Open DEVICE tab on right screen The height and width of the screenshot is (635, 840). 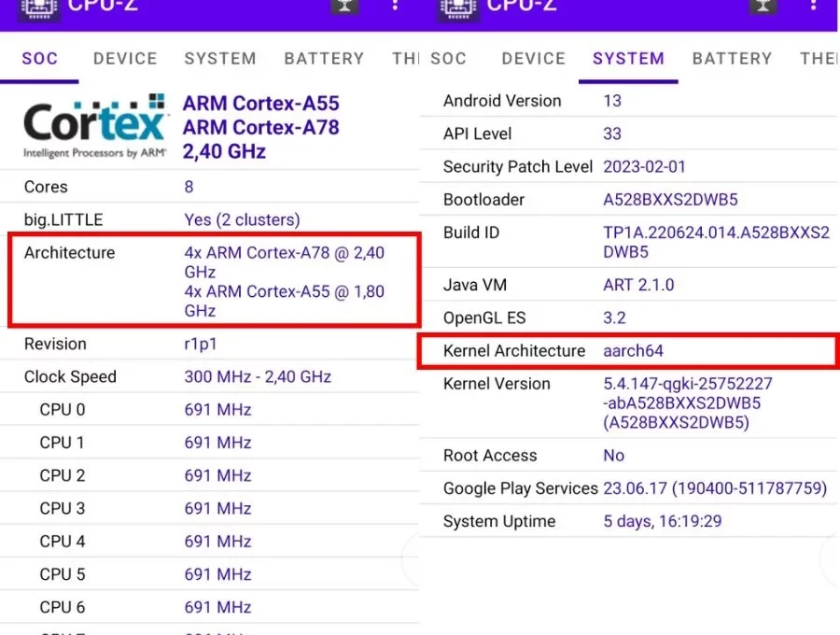(534, 59)
